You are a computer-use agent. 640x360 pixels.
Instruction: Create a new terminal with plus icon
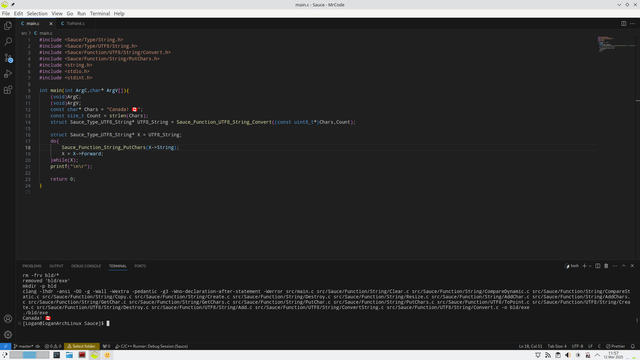click(x=584, y=266)
